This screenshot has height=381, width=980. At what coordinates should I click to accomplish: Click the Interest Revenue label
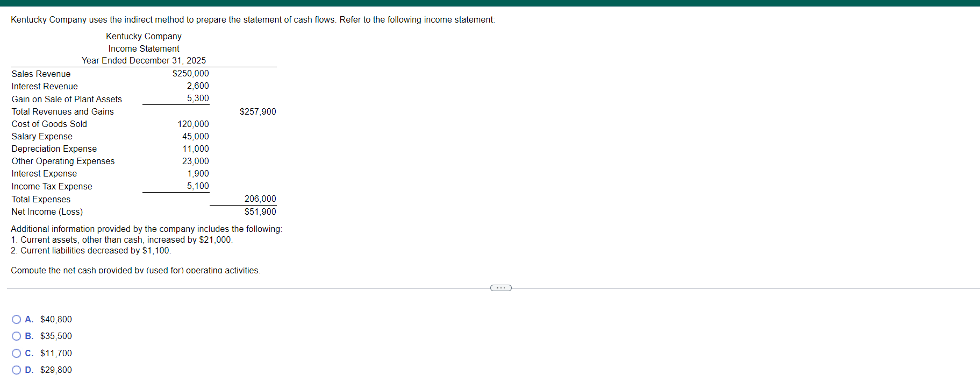(x=45, y=87)
